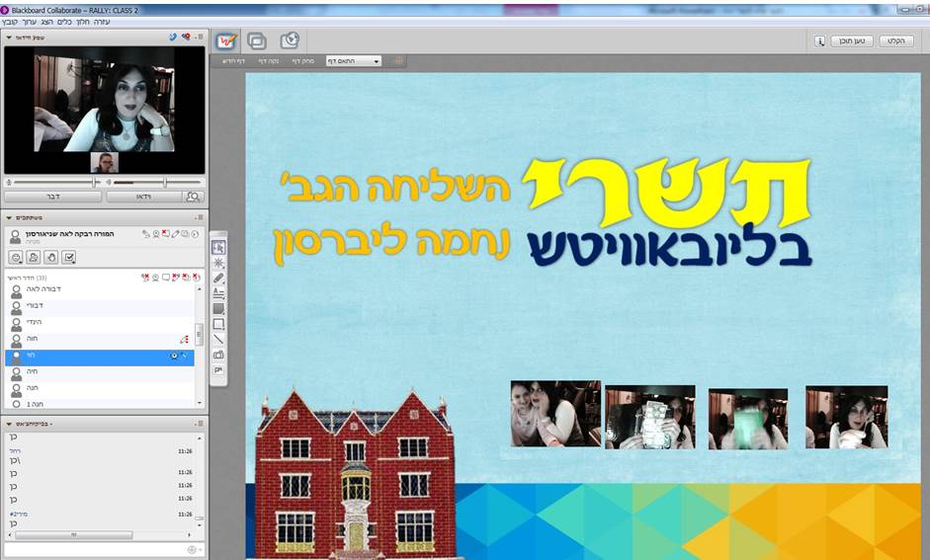Screen dimensions: 930x560
Task: Switch to Whiteboard mode
Action: pyautogui.click(x=226, y=40)
